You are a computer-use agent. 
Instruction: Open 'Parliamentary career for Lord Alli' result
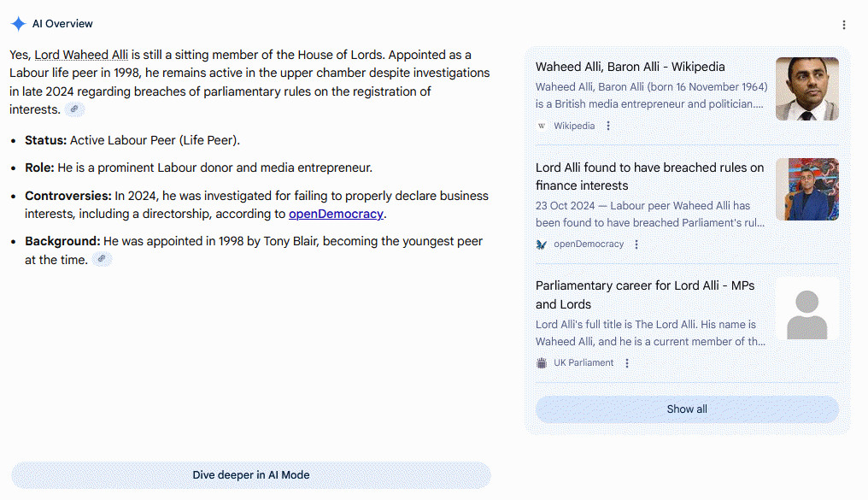point(645,295)
